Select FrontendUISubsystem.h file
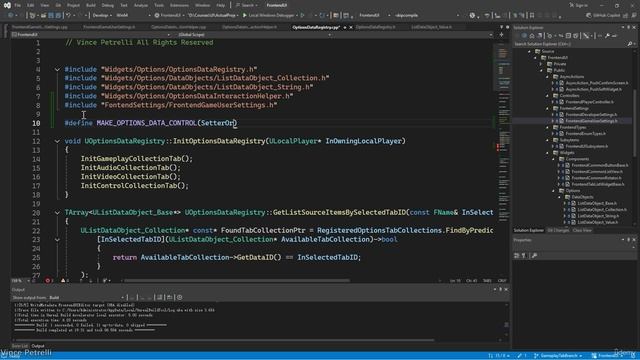 click(x=587, y=146)
